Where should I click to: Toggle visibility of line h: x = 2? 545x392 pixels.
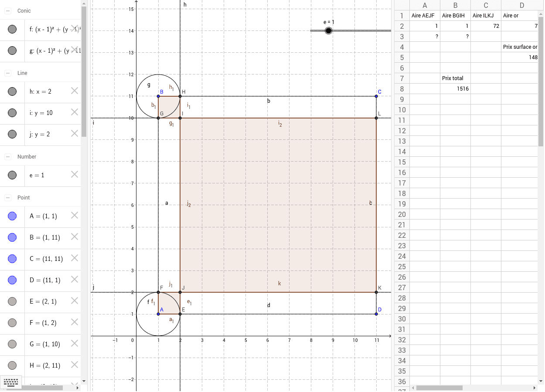point(12,91)
